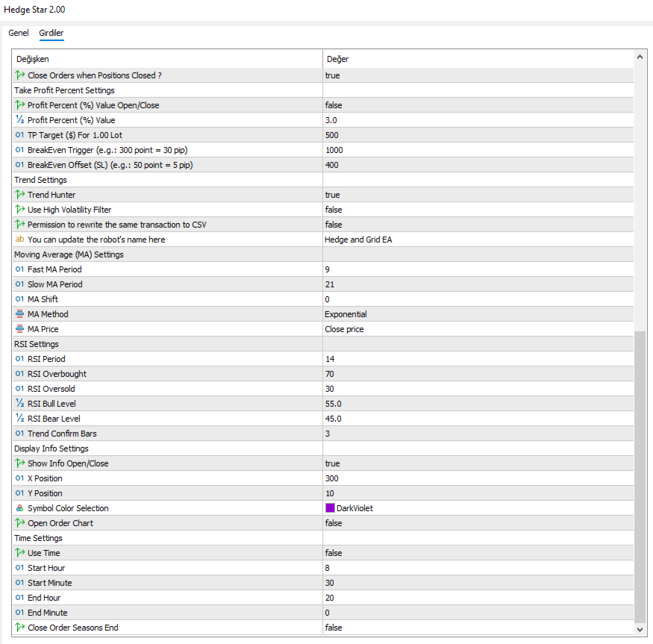Click the Symbol Color Selection palette icon
653x644 pixels.
pos(19,508)
